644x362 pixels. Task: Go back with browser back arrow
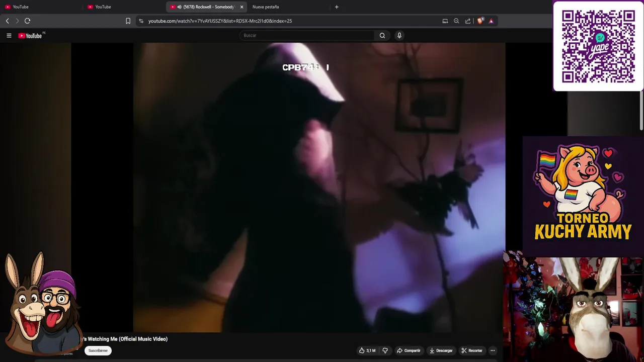tap(7, 21)
